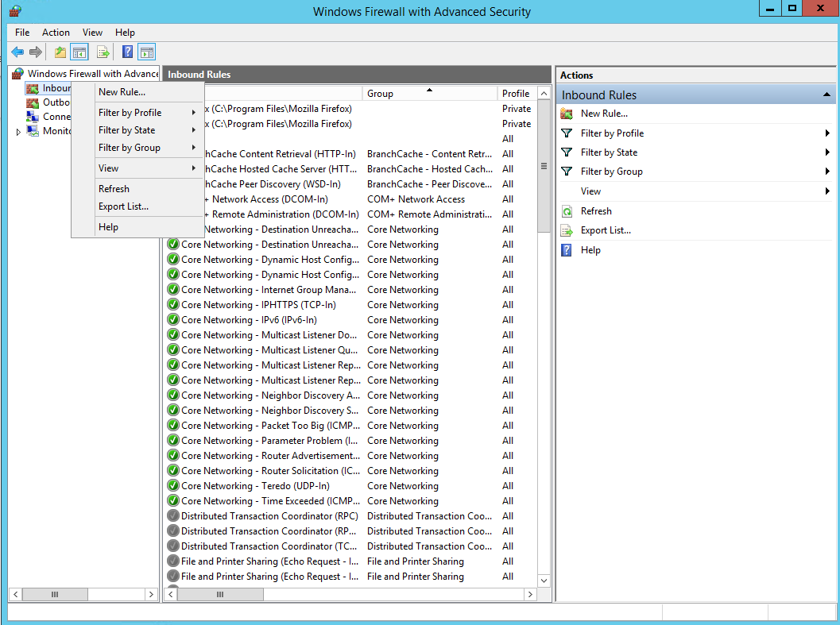Open the Action menu in menu bar
Image resolution: width=840 pixels, height=625 pixels.
point(56,33)
